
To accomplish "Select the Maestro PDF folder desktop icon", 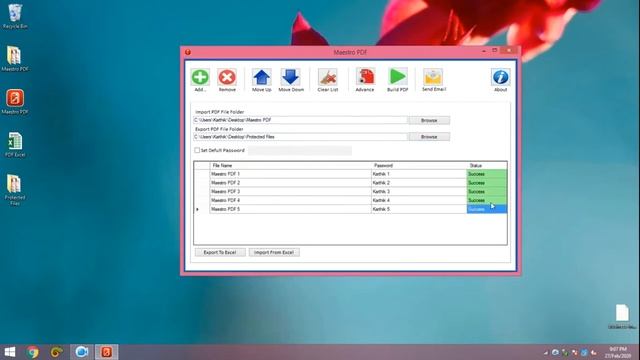I will 14,56.
